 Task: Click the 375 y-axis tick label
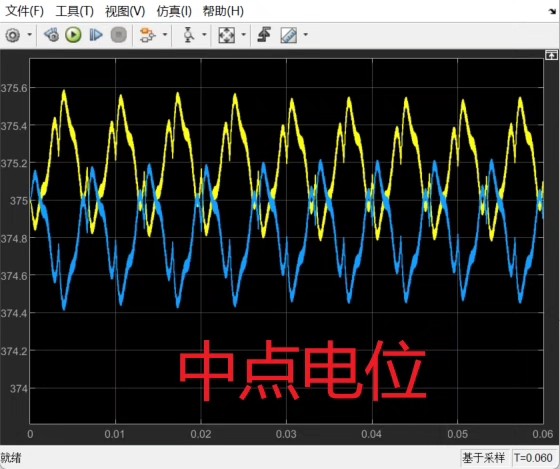(19, 201)
